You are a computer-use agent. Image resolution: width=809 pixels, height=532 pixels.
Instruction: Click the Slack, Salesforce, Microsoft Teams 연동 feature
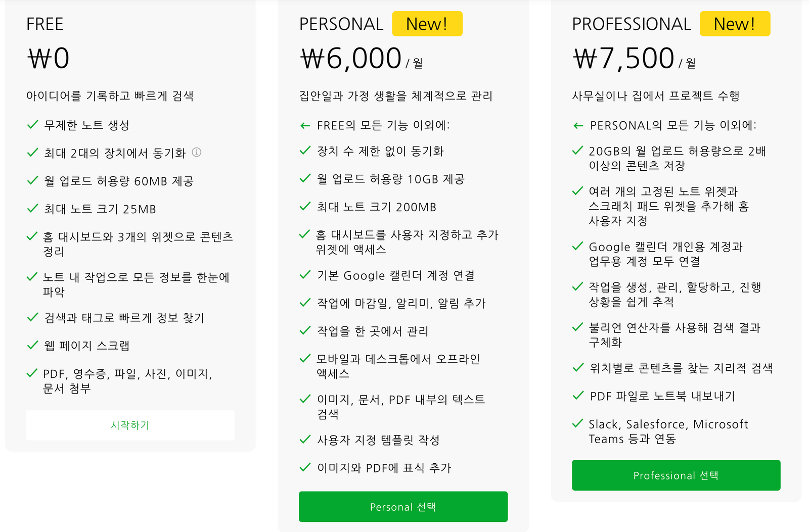tap(667, 431)
